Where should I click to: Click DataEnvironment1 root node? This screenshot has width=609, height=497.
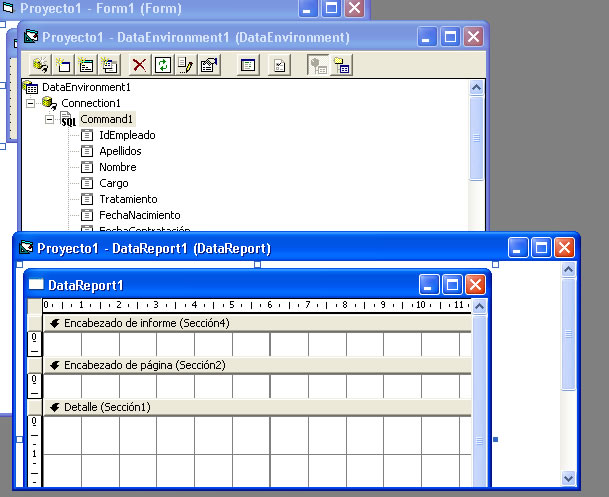(85, 87)
